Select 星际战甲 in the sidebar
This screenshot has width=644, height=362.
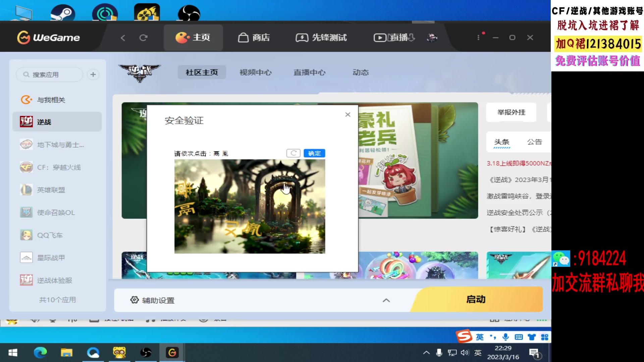(57, 258)
